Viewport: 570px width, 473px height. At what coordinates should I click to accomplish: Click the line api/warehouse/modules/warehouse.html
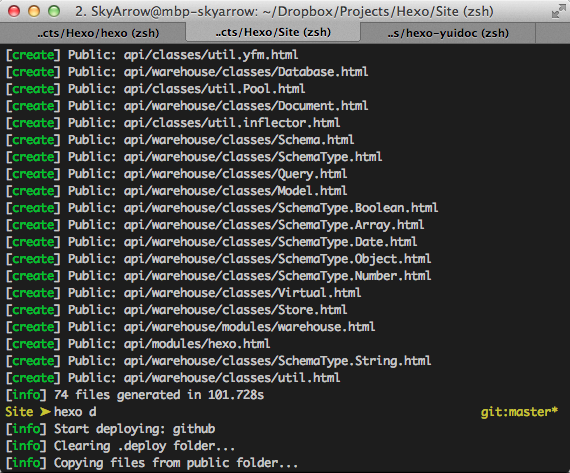point(190,327)
